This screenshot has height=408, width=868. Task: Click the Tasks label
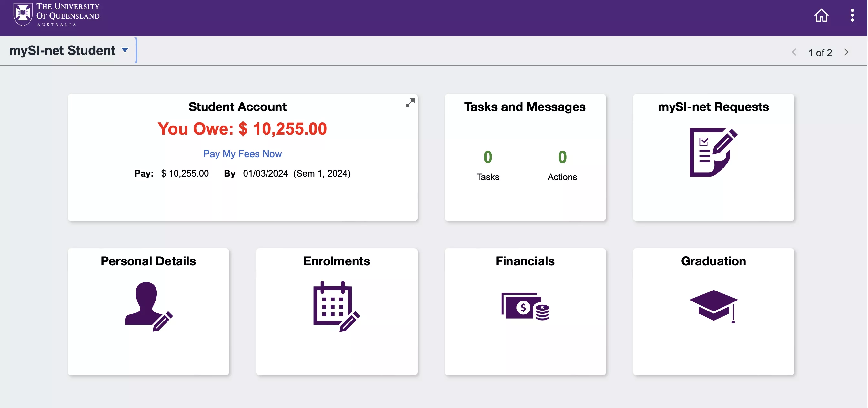(488, 177)
